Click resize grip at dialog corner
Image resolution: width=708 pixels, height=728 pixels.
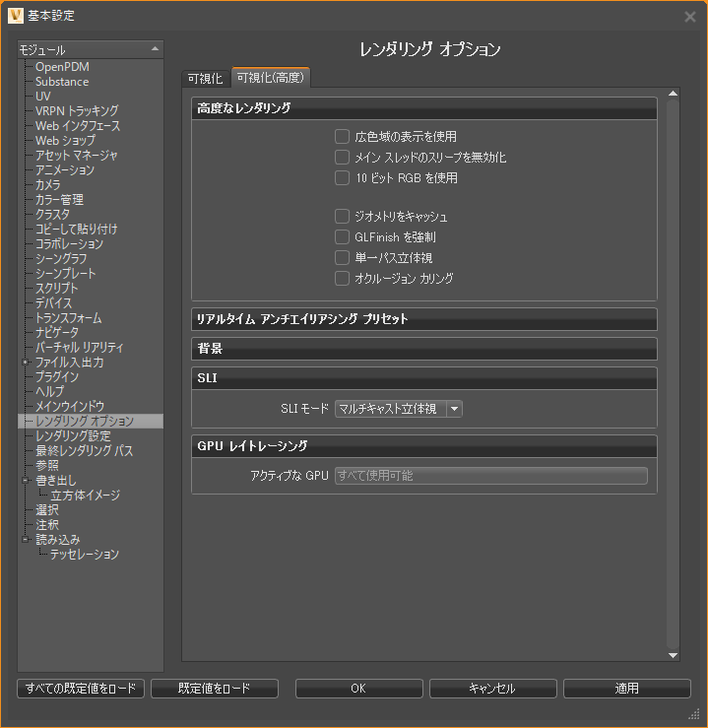point(694,714)
